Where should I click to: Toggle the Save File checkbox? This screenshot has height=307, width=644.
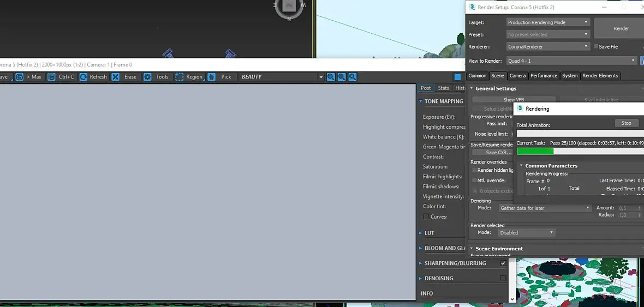coord(595,46)
